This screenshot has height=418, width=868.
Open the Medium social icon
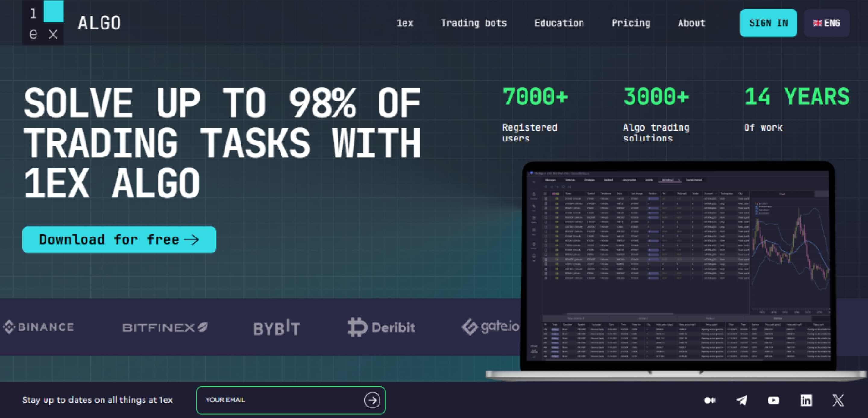(x=710, y=400)
